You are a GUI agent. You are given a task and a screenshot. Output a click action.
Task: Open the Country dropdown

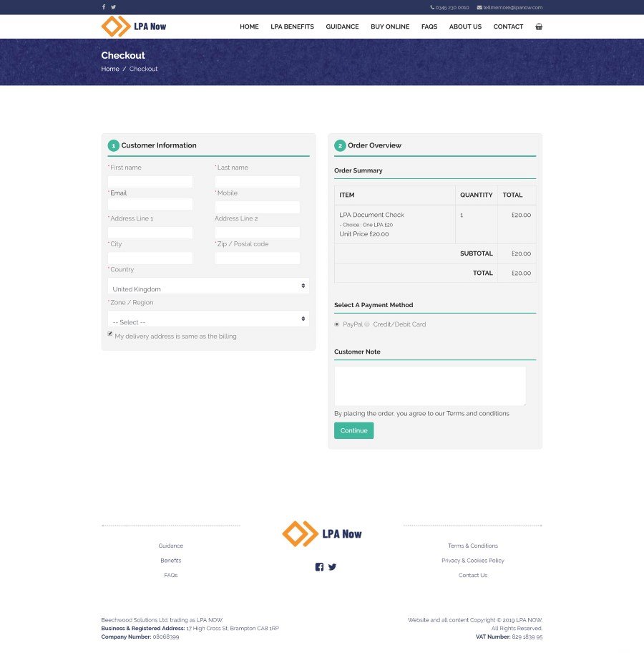(208, 286)
